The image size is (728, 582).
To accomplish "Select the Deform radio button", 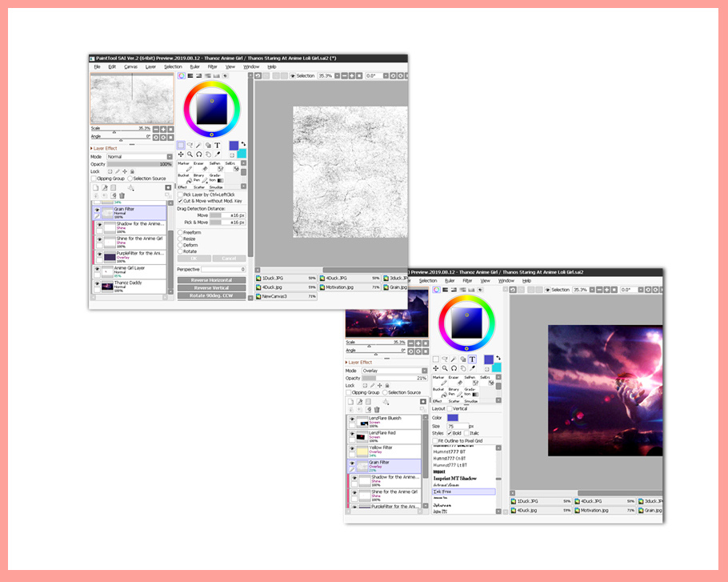I will pyautogui.click(x=180, y=245).
